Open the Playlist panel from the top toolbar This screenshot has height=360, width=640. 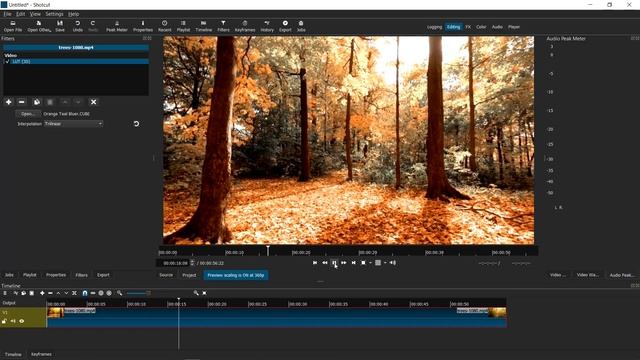[x=183, y=26]
